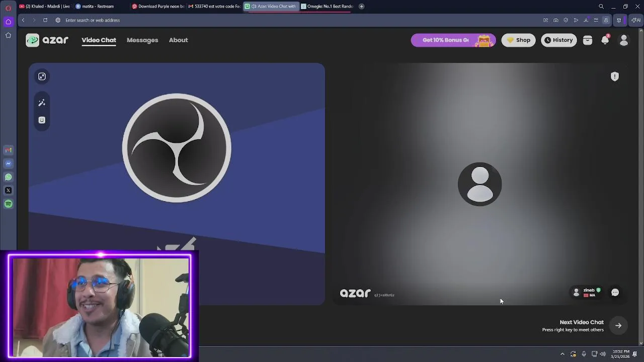Open the Messages tab
The width and height of the screenshot is (644, 362).
click(142, 40)
